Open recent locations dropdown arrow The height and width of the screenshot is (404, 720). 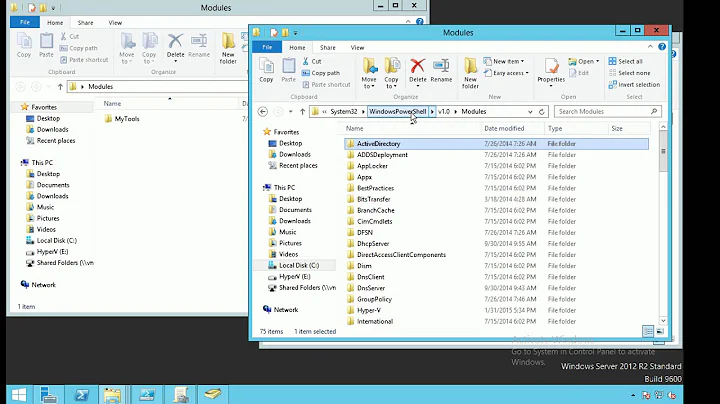click(291, 112)
